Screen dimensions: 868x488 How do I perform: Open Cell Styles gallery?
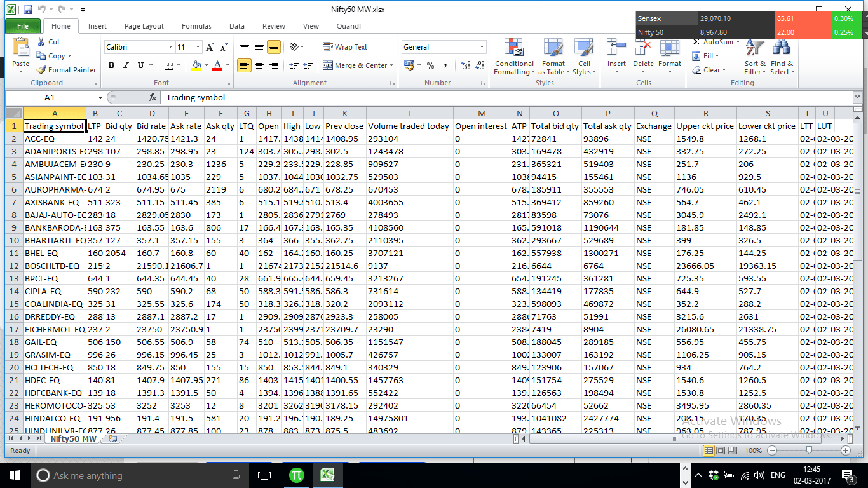point(584,57)
